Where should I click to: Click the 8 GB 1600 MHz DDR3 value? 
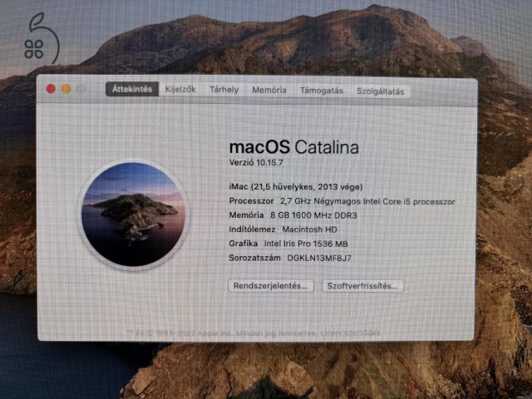313,215
